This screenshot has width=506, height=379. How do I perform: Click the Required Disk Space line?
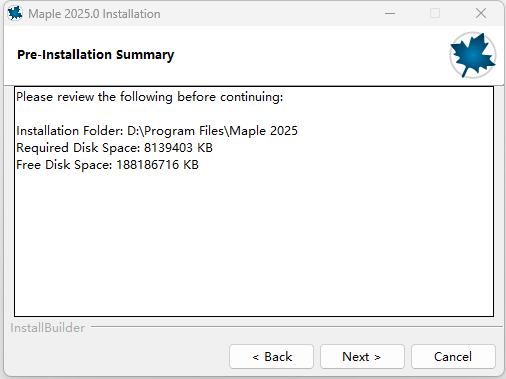[114, 148]
